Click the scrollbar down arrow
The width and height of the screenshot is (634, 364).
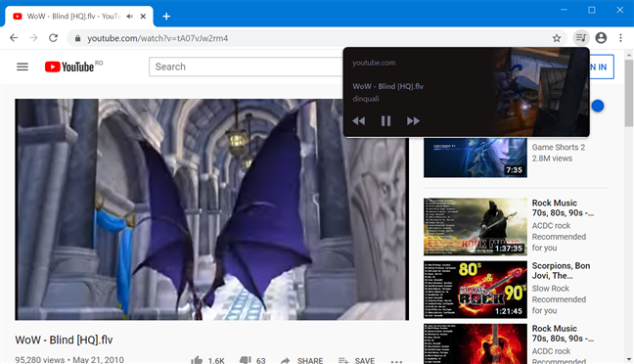coord(629,359)
